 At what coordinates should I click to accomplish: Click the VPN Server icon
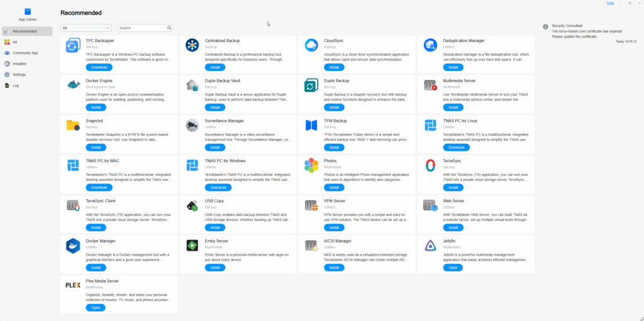[311, 205]
